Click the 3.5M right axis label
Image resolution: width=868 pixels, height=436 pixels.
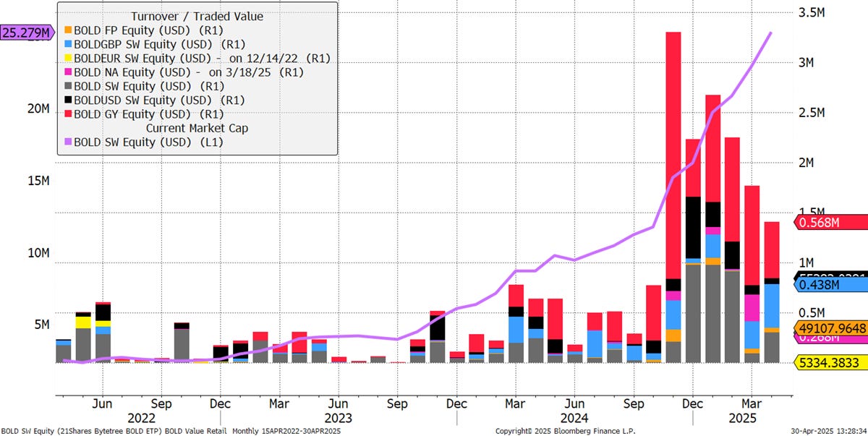coord(812,12)
